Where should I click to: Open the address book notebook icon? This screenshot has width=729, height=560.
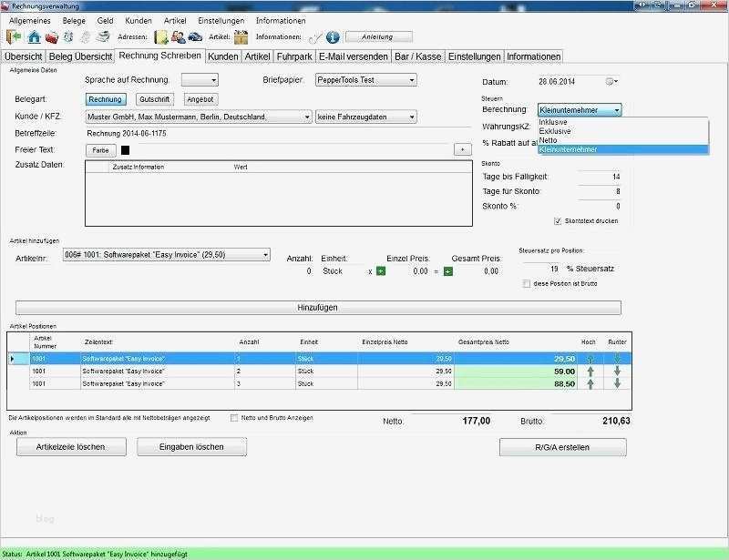(x=161, y=37)
